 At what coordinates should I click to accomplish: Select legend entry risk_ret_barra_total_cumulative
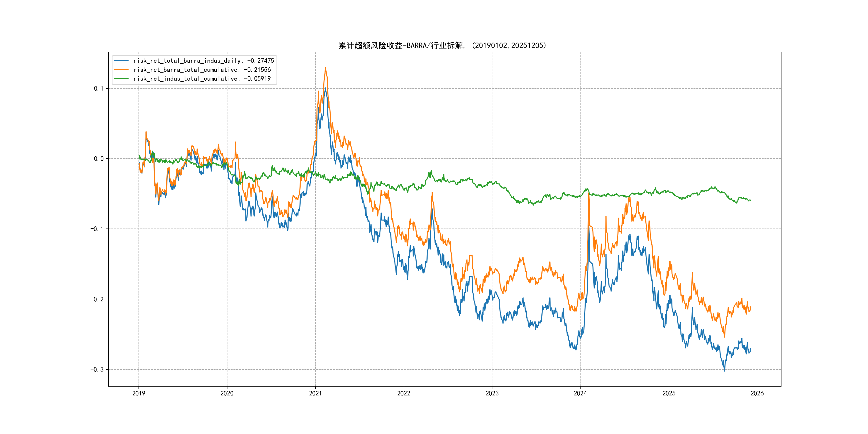coord(202,70)
